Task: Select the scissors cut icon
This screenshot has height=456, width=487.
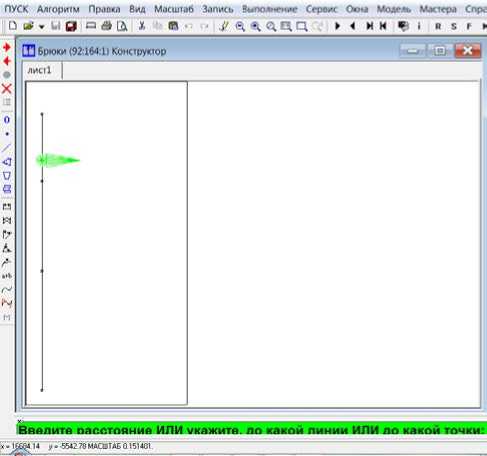Action: coord(142,26)
